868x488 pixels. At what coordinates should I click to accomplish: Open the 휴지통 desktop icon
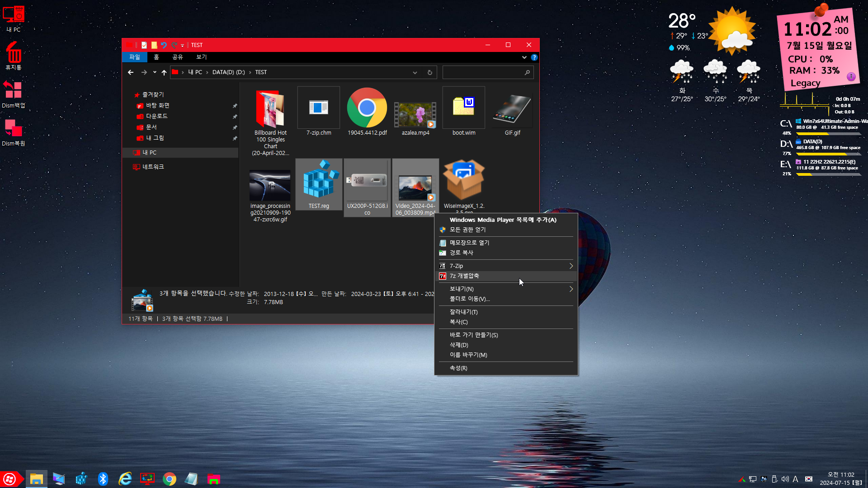(x=14, y=56)
